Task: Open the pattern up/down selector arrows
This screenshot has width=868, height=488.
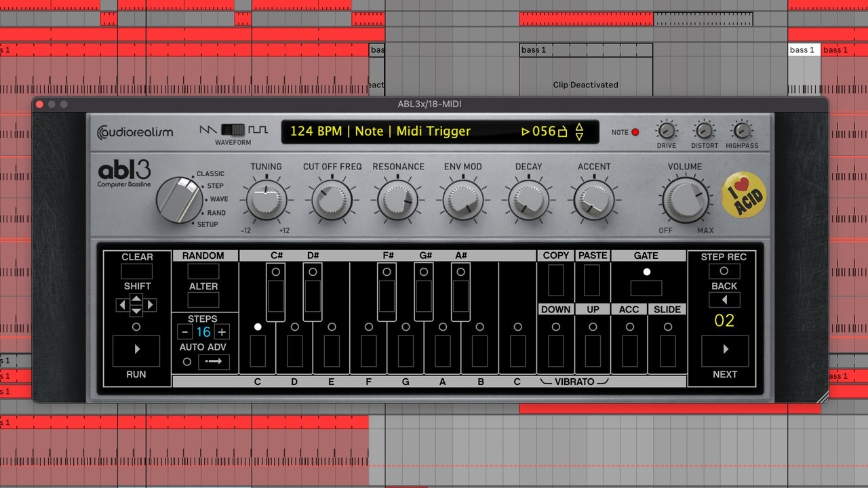Action: coord(579,131)
